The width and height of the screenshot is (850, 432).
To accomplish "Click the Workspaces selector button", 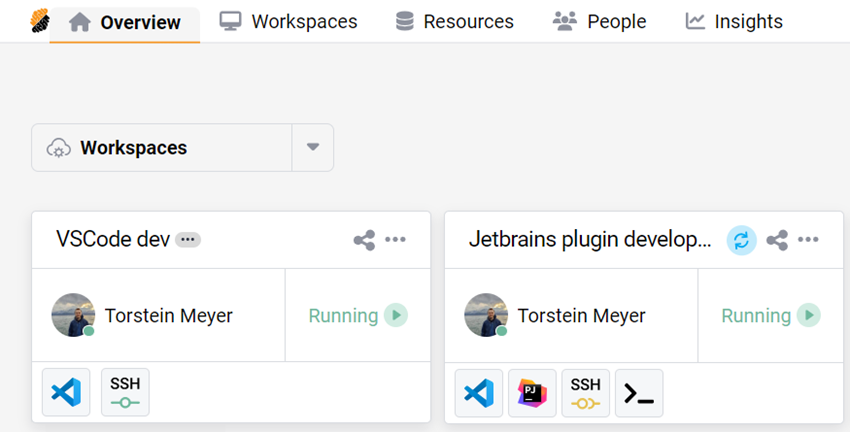I will [161, 148].
